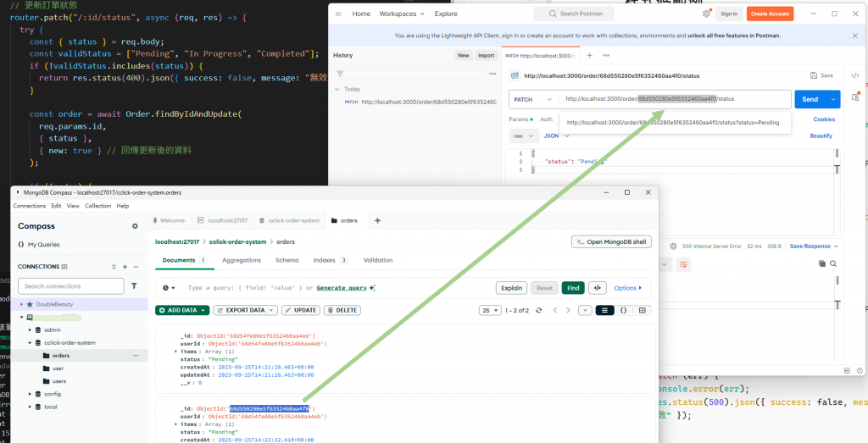Open tab options ellipsis next to Postman tab
Image resolution: width=868 pixels, height=443 pixels.
606,55
